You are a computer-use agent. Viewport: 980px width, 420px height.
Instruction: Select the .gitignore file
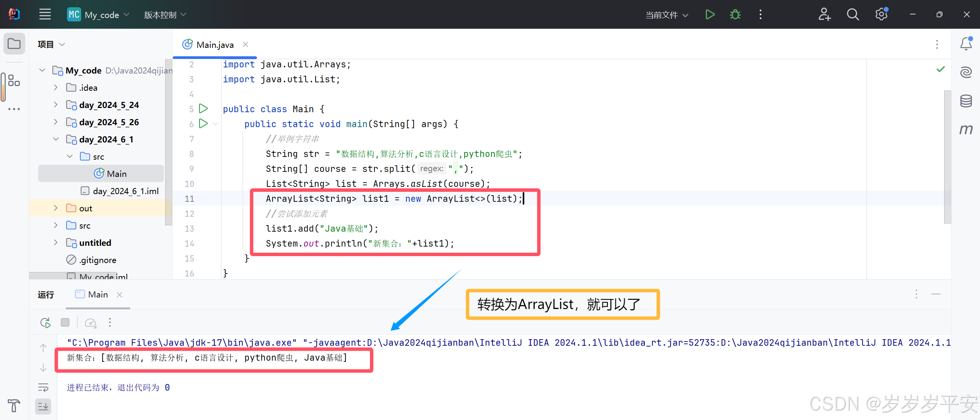coord(92,260)
